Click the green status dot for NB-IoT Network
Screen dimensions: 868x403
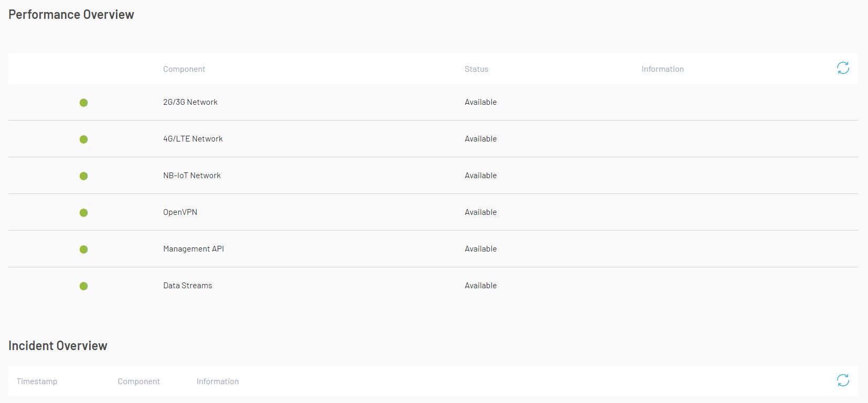point(84,176)
